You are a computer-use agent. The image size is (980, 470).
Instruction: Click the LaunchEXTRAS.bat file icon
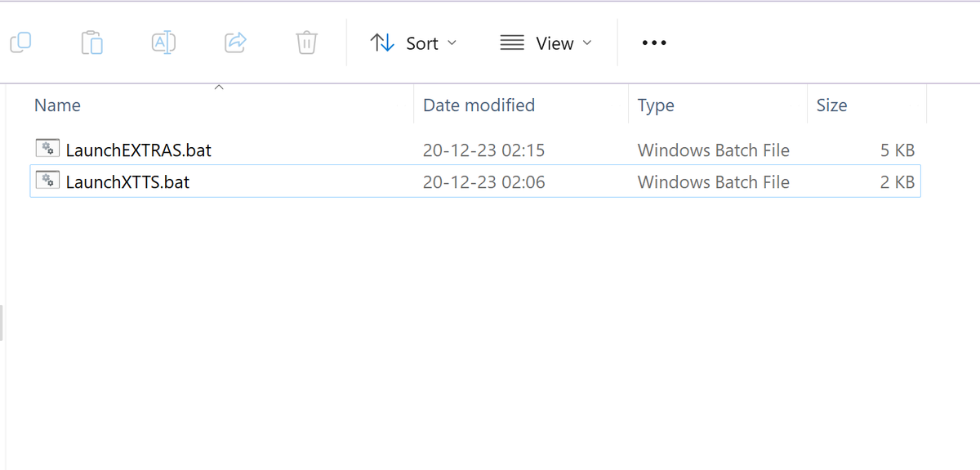click(x=47, y=149)
